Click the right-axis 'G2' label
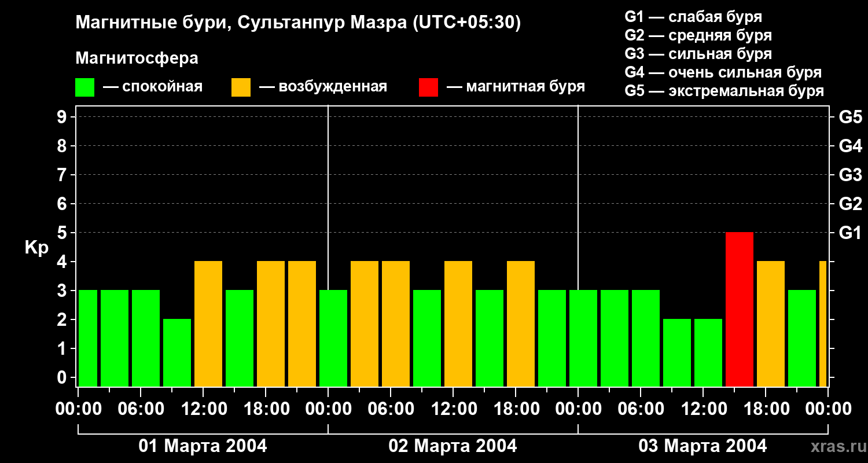The image size is (868, 463). coord(851,204)
